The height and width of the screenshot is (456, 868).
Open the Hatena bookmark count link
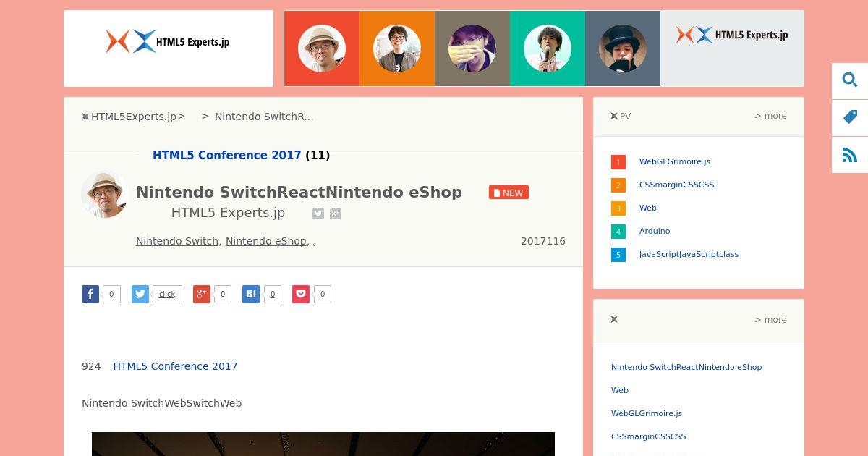tap(273, 294)
